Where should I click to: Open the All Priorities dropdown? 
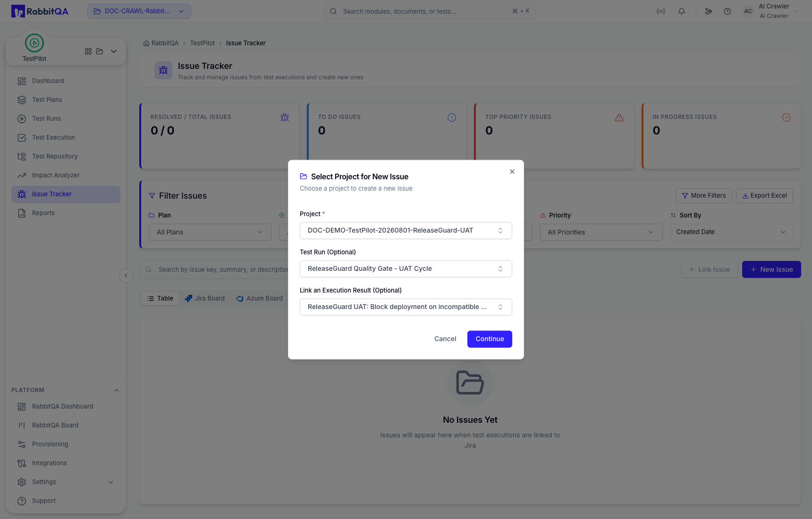[601, 232]
